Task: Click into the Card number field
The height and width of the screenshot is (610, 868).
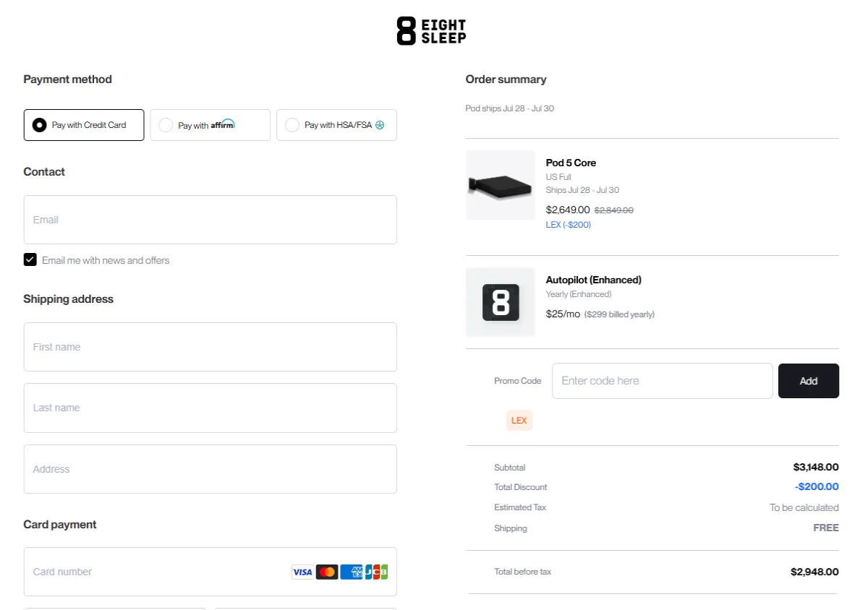Action: tap(156, 572)
